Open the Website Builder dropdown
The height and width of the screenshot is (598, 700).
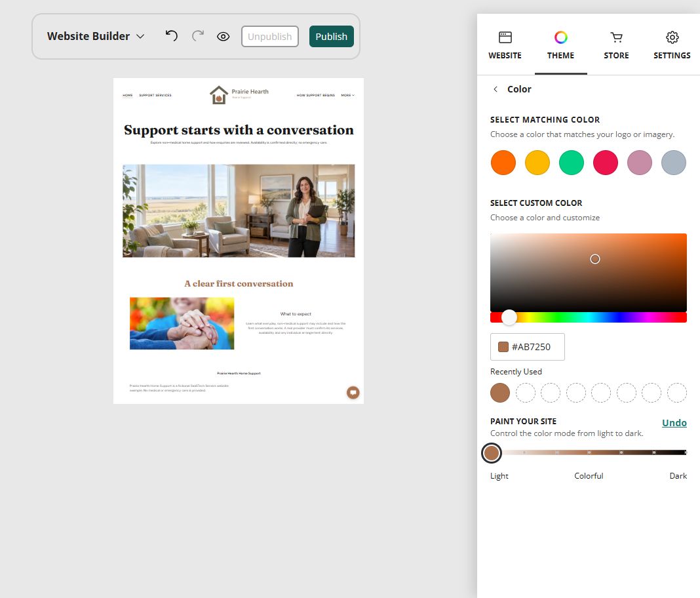pyautogui.click(x=96, y=36)
